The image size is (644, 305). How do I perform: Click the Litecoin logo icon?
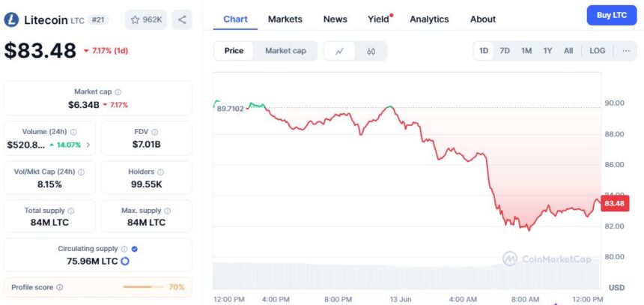coord(11,20)
